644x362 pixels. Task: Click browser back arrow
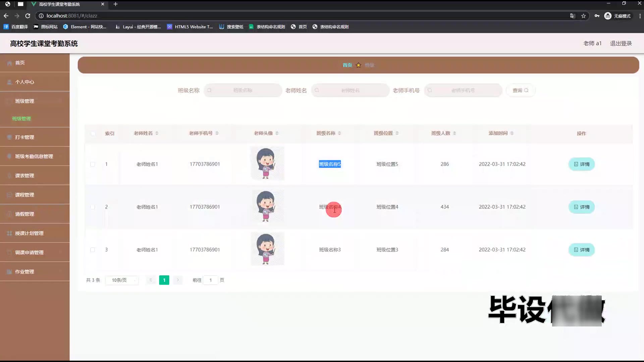tap(6, 16)
